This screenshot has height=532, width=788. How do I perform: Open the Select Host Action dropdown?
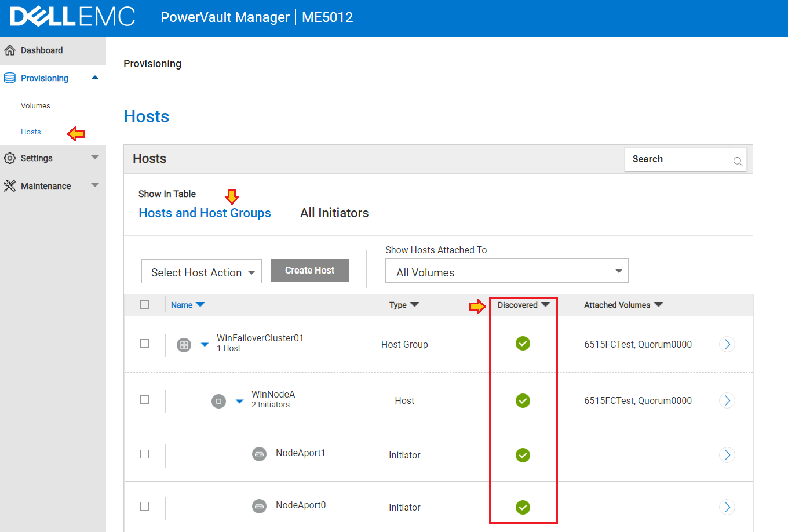coord(201,271)
